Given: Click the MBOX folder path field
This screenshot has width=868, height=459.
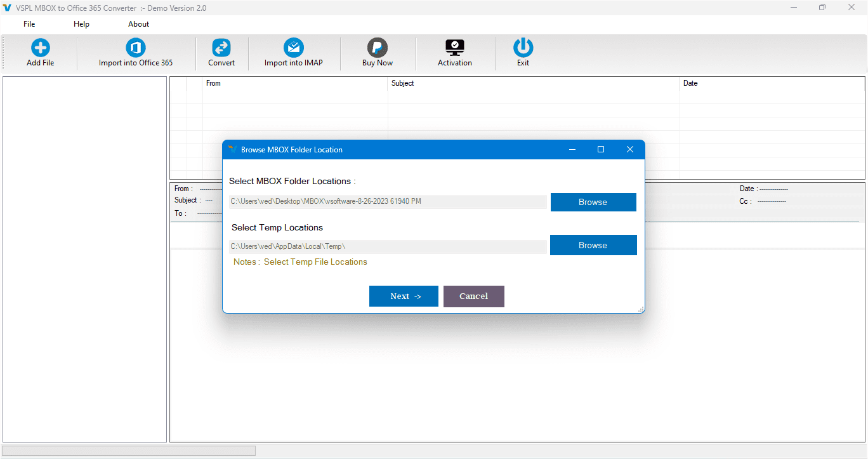Looking at the screenshot, I should pos(388,202).
